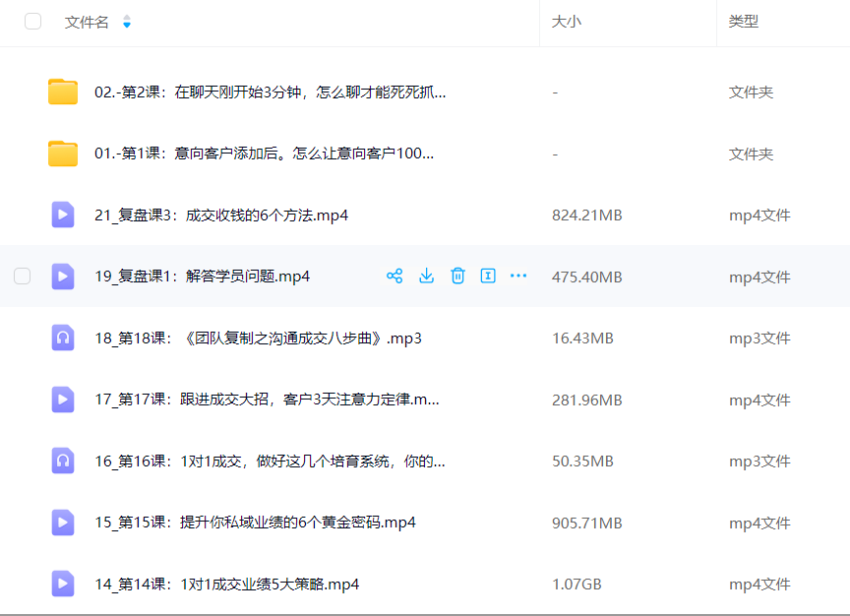The height and width of the screenshot is (616, 850).
Task: Click 文件夹 type of 01.-第1课 row
Action: (751, 154)
